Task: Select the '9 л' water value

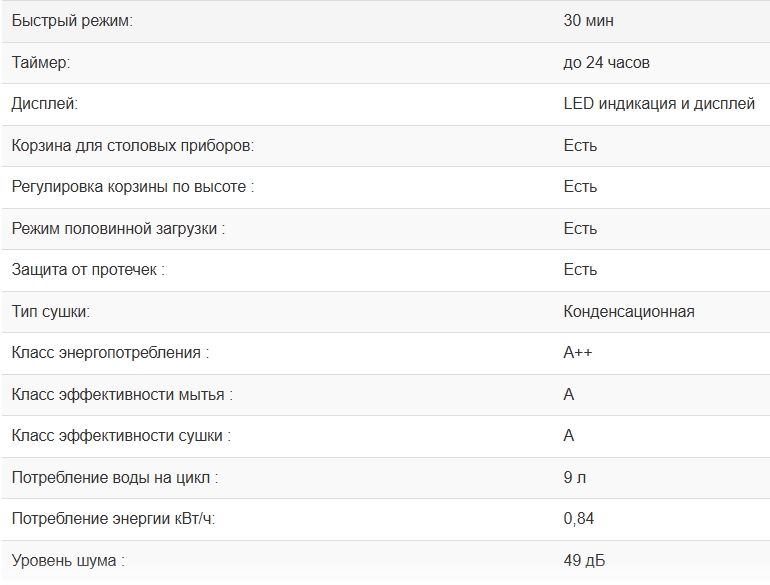Action: (574, 478)
